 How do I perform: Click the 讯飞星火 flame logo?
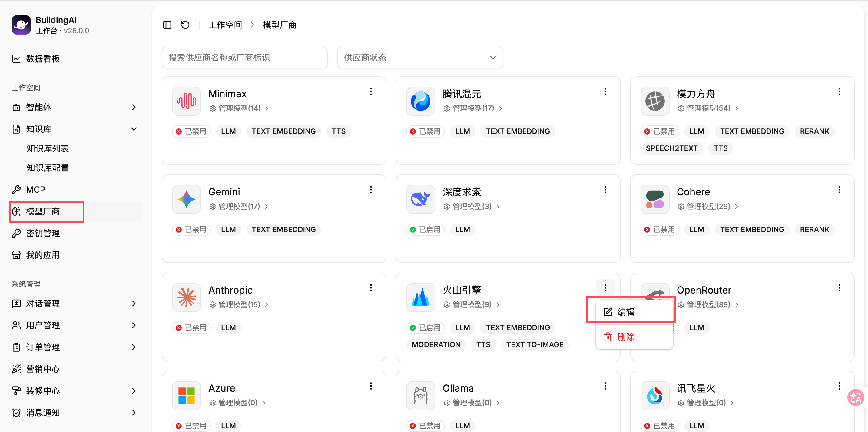click(655, 395)
